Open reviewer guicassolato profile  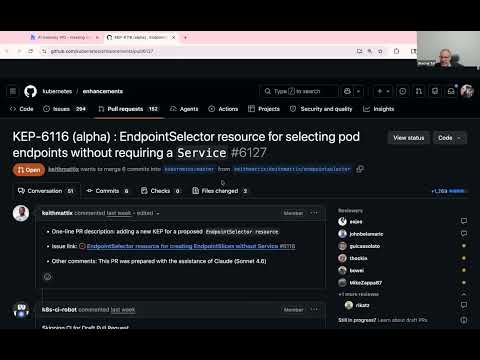365,246
